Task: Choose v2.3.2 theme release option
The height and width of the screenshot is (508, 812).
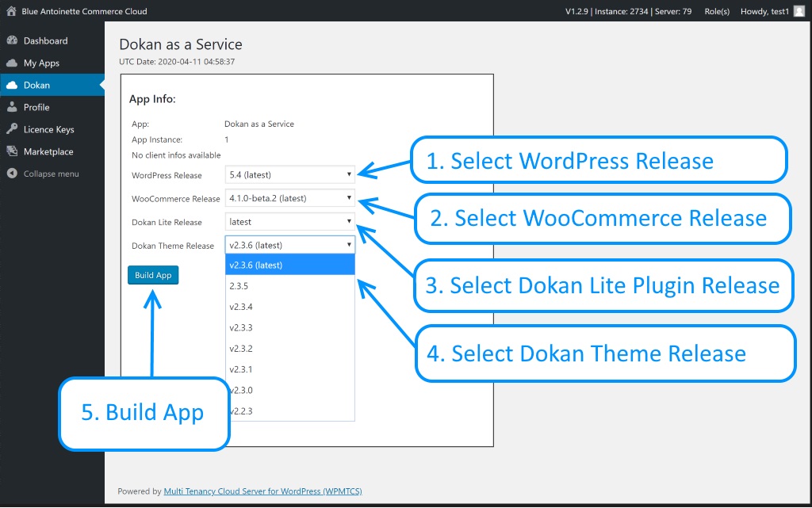Action: point(290,349)
